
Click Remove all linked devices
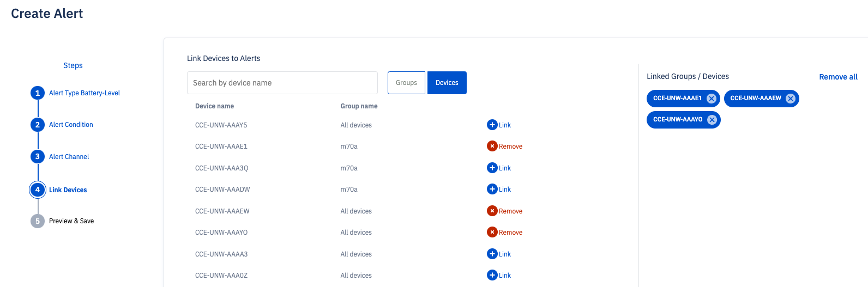(838, 77)
